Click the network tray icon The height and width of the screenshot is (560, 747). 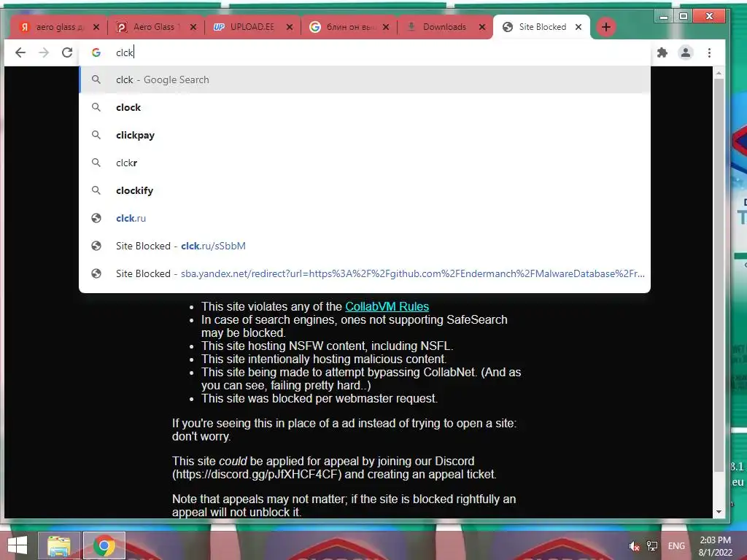651,546
